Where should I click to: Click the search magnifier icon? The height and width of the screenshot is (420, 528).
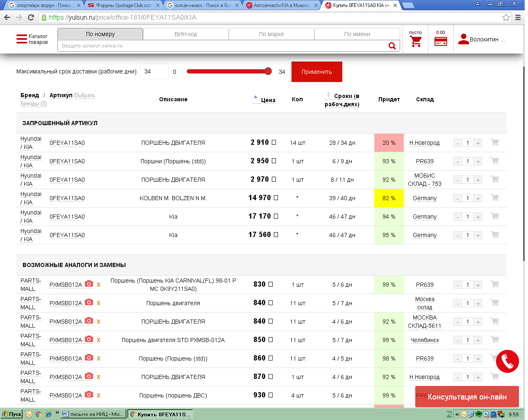392,46
